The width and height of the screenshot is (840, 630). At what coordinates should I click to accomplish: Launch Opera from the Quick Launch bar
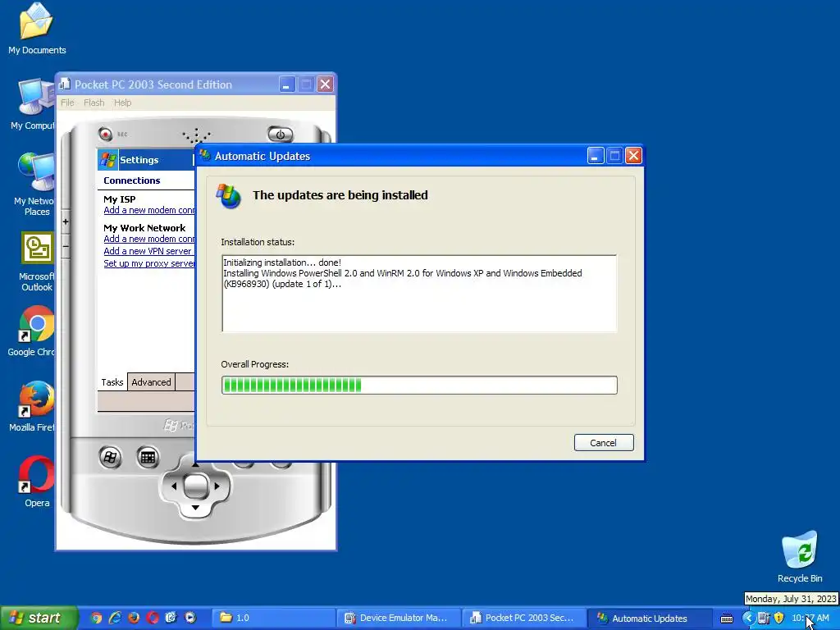point(153,618)
